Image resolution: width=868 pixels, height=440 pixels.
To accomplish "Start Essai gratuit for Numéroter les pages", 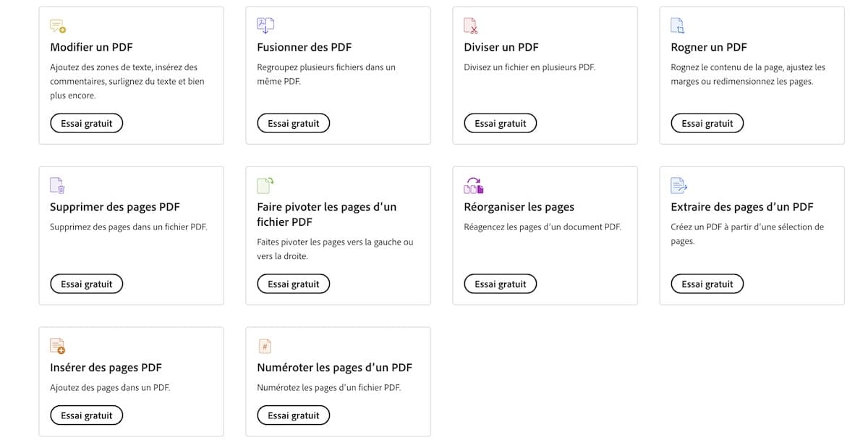I will (x=294, y=415).
